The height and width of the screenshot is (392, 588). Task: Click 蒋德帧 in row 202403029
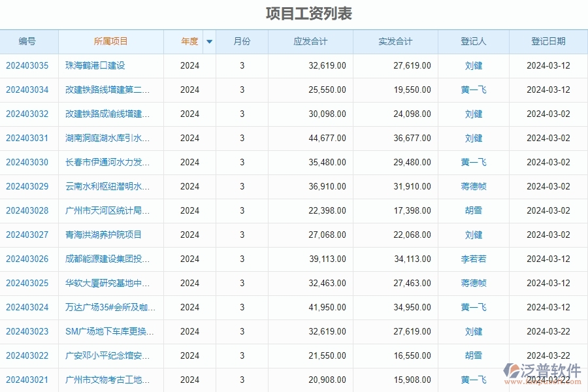point(473,186)
